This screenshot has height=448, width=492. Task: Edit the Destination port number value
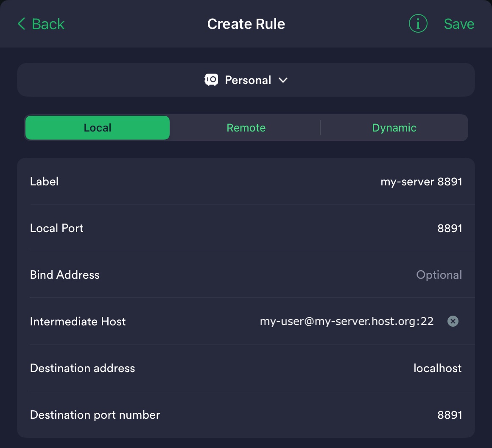tap(246, 415)
